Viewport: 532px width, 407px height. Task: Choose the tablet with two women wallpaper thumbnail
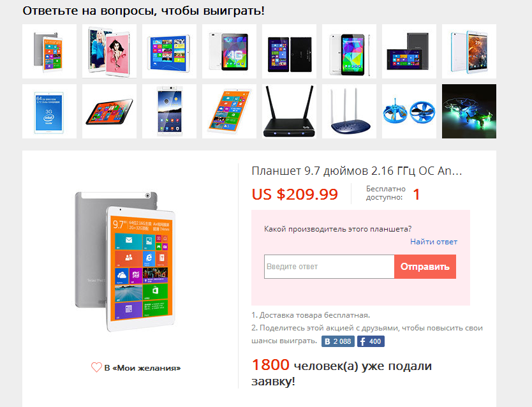coord(109,51)
